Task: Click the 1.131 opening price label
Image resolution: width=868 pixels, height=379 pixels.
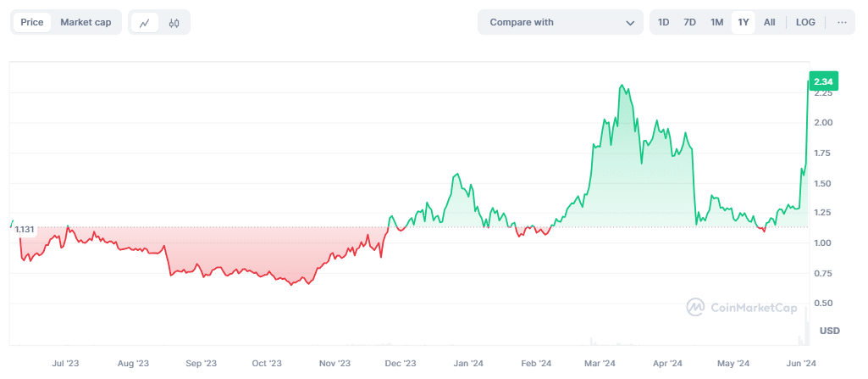Action: 25,229
